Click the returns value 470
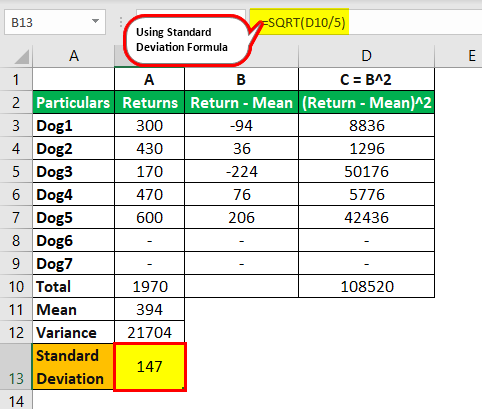Viewport: 482px width, 409px height. click(x=150, y=194)
